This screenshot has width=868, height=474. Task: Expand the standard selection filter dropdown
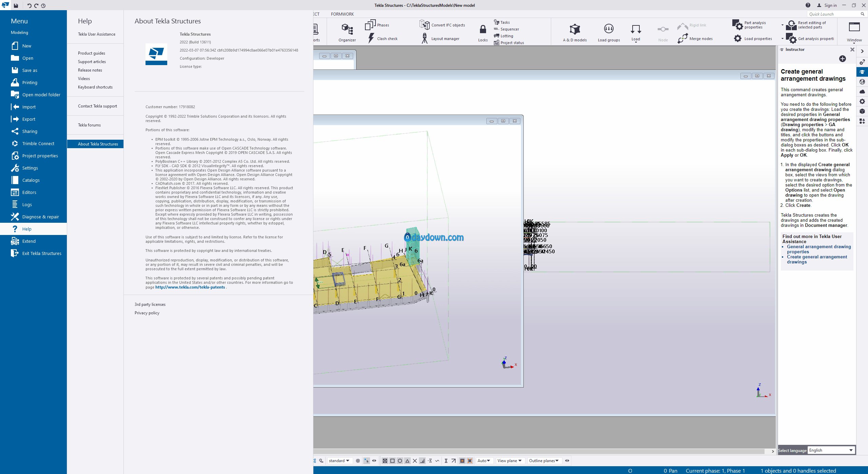pyautogui.click(x=339, y=461)
